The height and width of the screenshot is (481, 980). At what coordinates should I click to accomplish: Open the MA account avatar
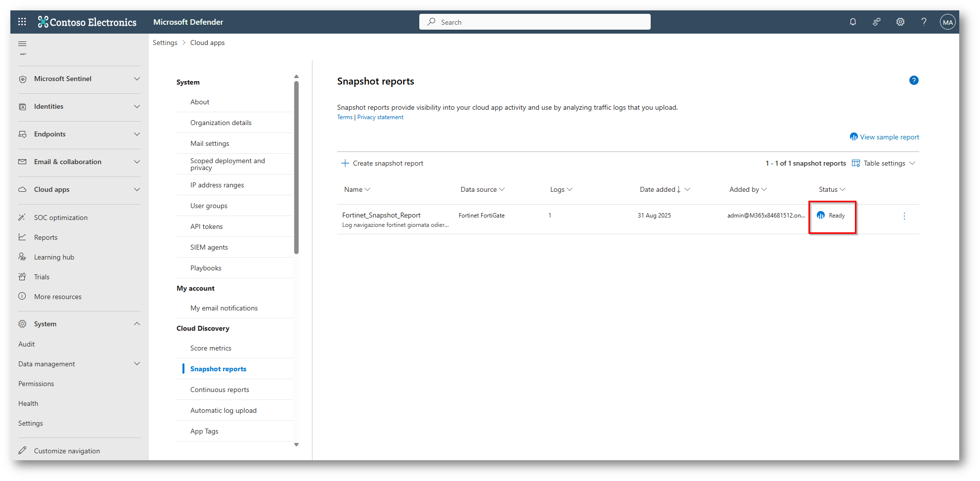(947, 22)
